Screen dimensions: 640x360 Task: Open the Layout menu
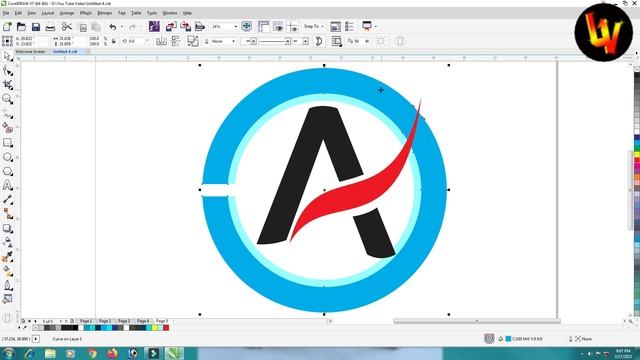click(48, 13)
